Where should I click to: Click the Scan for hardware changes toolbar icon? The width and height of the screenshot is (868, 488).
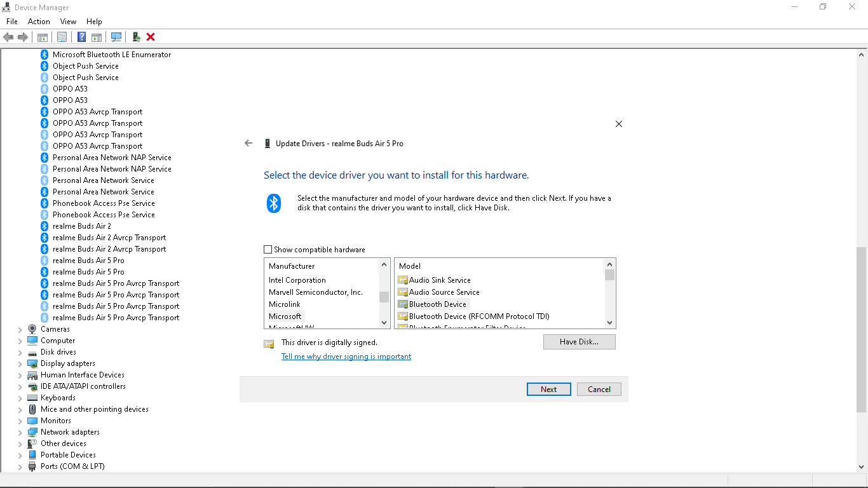[116, 37]
